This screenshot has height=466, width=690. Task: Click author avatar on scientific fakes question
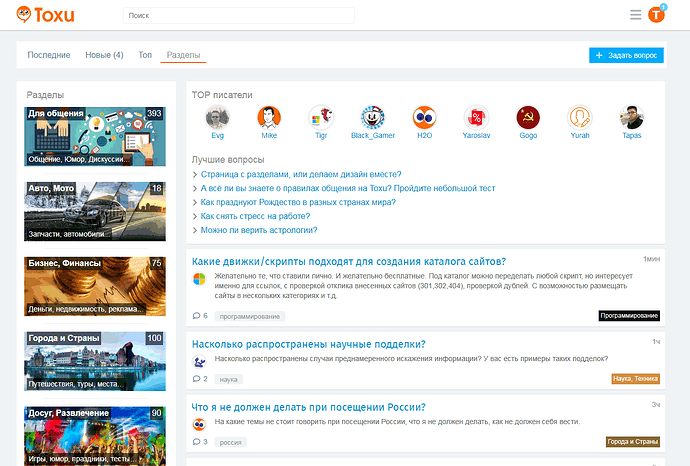click(x=199, y=362)
